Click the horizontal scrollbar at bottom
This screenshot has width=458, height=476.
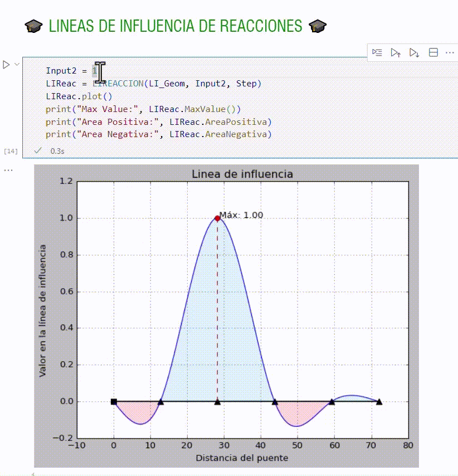click(223, 473)
